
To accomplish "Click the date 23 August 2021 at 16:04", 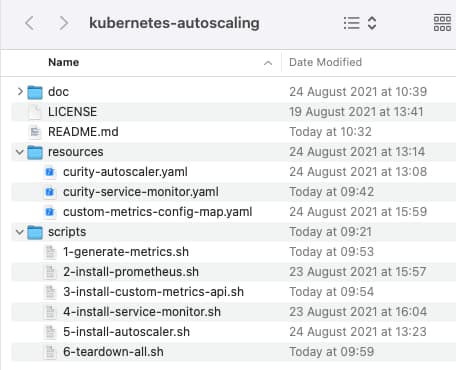I will click(x=358, y=312).
